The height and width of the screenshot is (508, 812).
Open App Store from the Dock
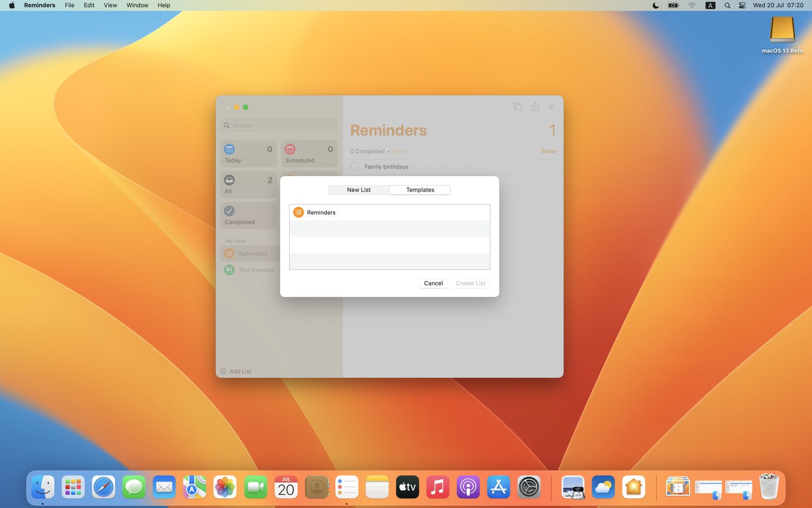coord(499,487)
